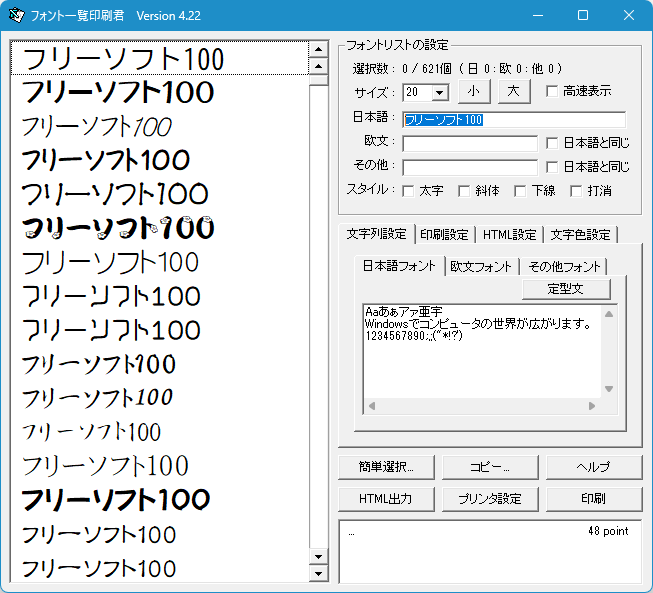Open ヘルプ
This screenshot has width=653, height=593.
tap(594, 467)
